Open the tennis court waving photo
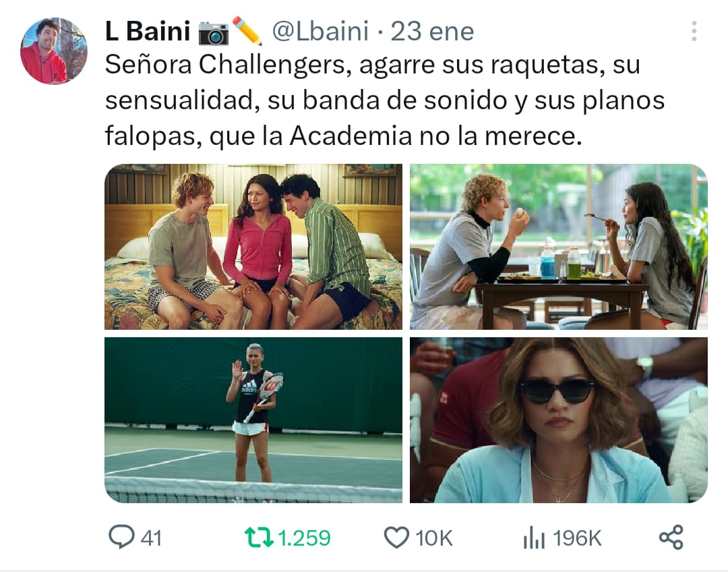 tap(253, 420)
